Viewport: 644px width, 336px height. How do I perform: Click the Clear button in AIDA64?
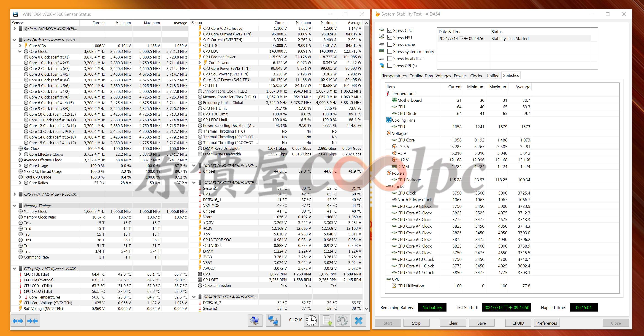453,323
